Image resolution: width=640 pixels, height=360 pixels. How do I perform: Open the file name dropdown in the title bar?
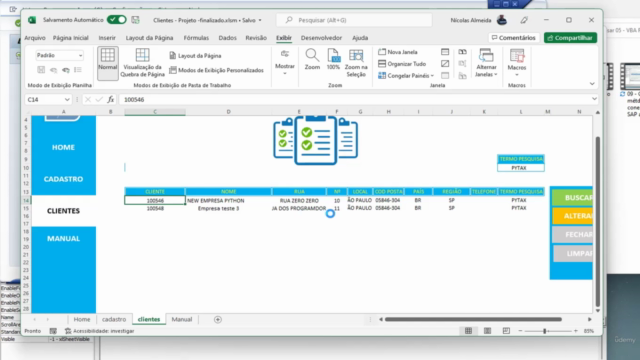point(260,20)
